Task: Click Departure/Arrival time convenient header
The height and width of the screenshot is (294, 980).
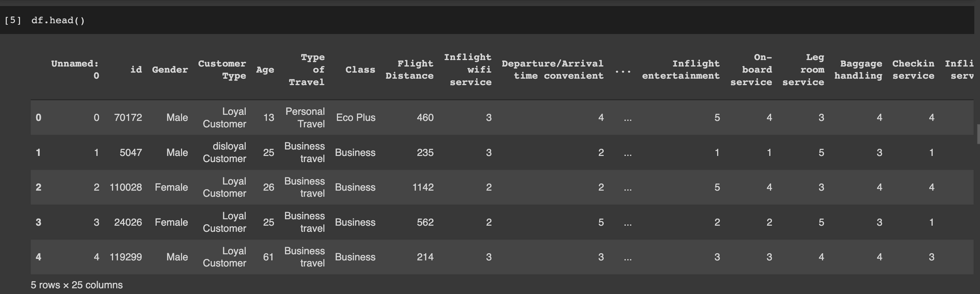Action: (553, 70)
